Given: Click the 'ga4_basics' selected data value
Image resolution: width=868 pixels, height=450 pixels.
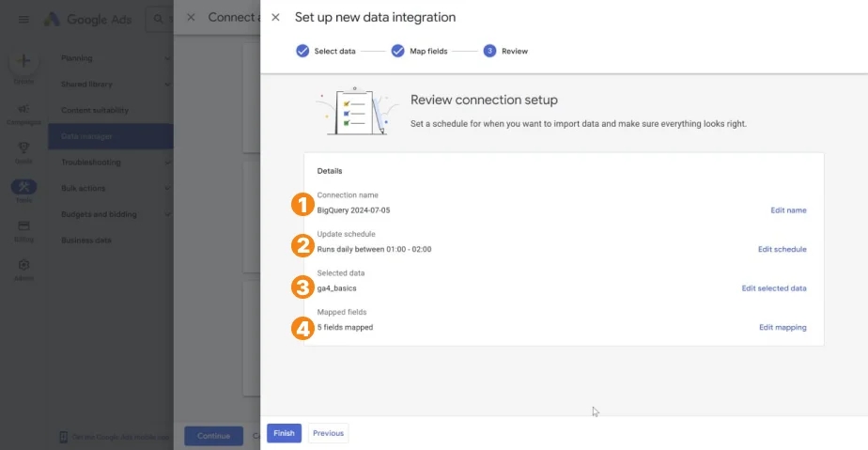Looking at the screenshot, I should pyautogui.click(x=336, y=288).
